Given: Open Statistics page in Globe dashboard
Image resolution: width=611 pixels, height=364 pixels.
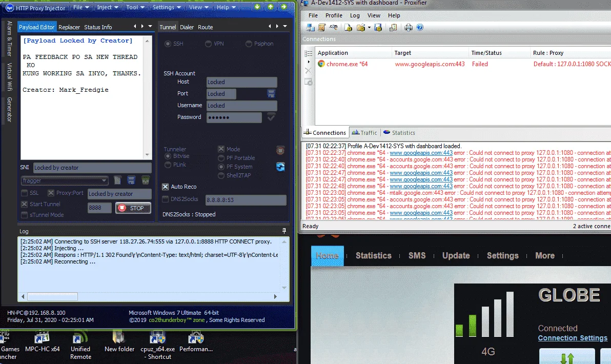Looking at the screenshot, I should click(x=373, y=256).
